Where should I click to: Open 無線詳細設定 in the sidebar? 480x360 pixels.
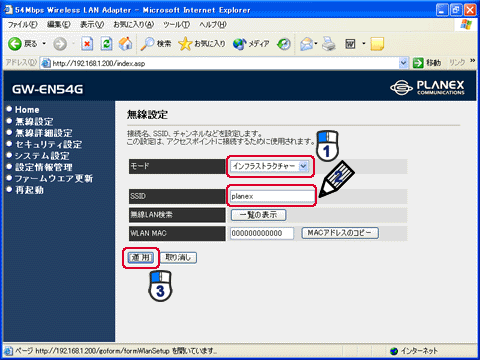point(44,133)
